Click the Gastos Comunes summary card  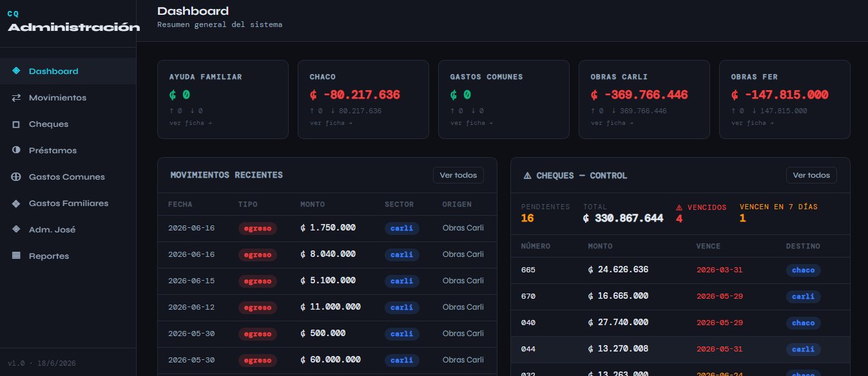(504, 99)
